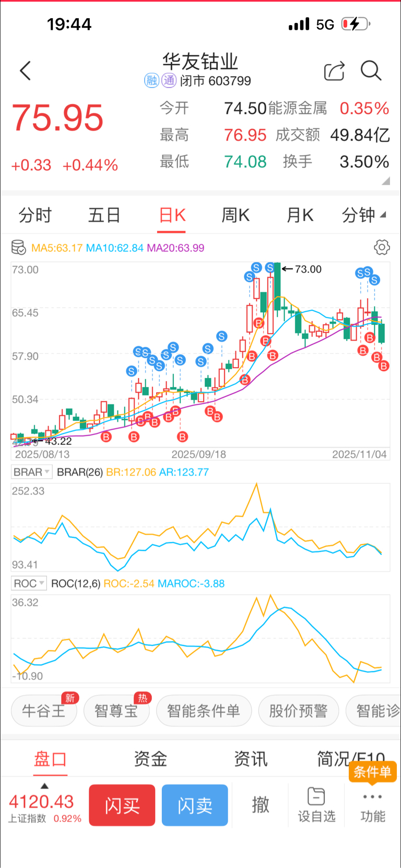Tap the database icon beside MA5
This screenshot has height=868, width=401.
[x=19, y=248]
